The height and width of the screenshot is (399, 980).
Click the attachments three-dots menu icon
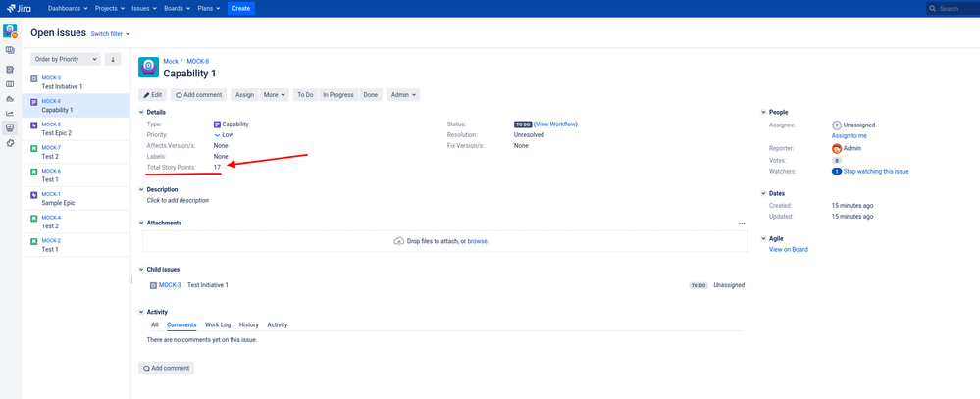742,223
